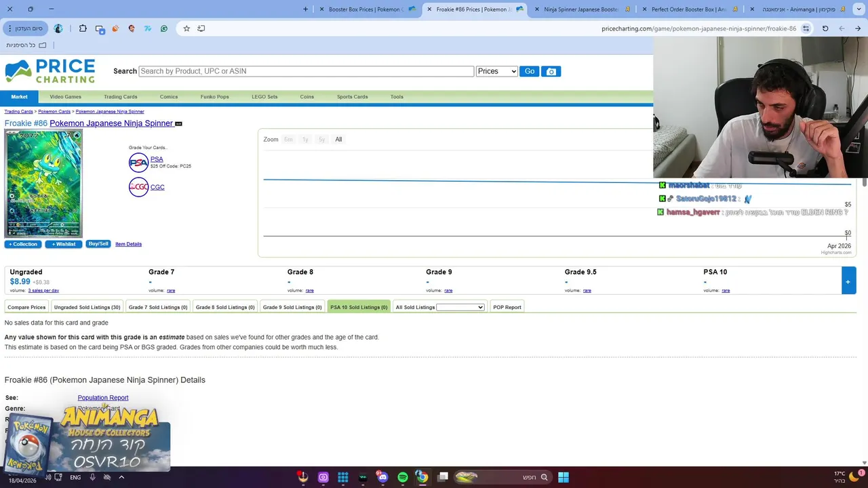The image size is (868, 488).
Task: Open the Item Details link
Action: coord(128,244)
